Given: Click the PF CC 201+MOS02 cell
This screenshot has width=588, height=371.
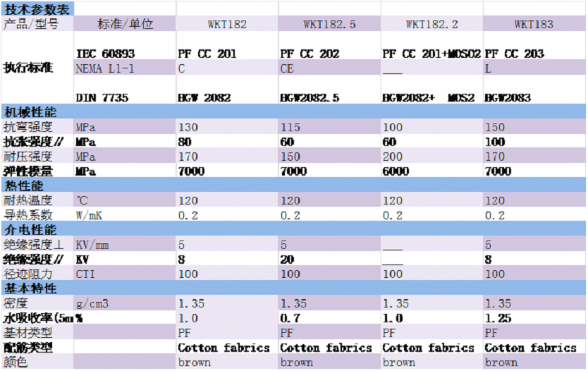Looking at the screenshot, I should (x=431, y=54).
